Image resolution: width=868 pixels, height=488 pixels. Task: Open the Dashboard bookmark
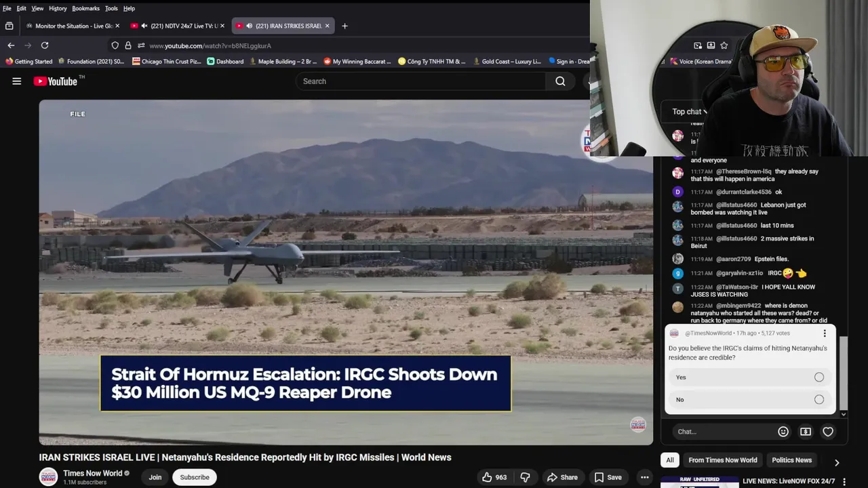coord(225,62)
